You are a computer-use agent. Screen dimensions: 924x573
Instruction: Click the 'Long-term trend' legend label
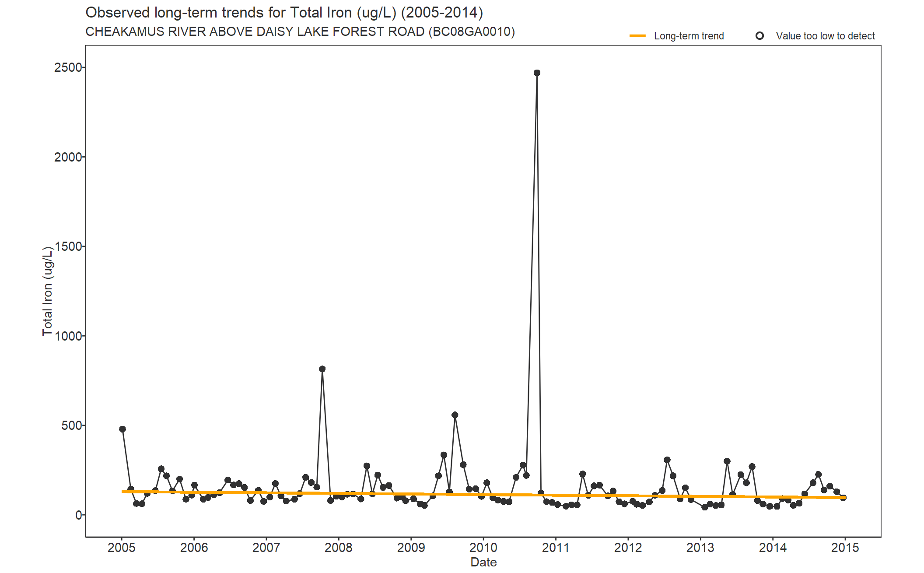coord(689,36)
